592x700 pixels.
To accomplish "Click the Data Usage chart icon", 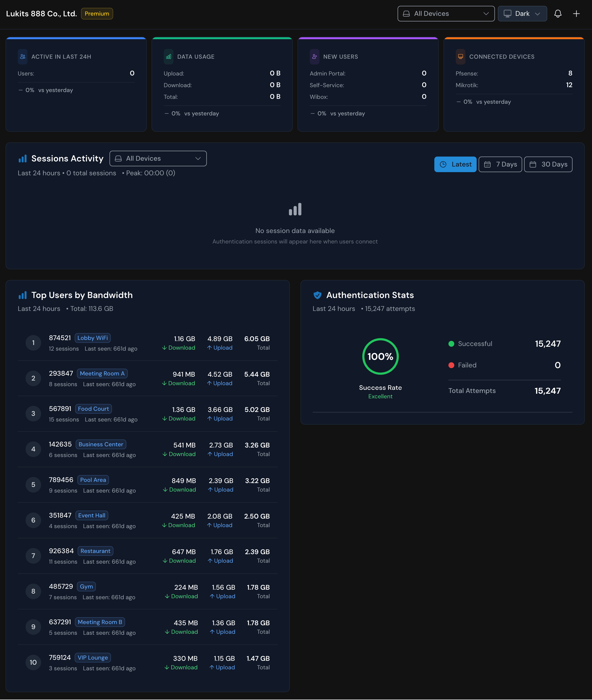I will point(168,57).
